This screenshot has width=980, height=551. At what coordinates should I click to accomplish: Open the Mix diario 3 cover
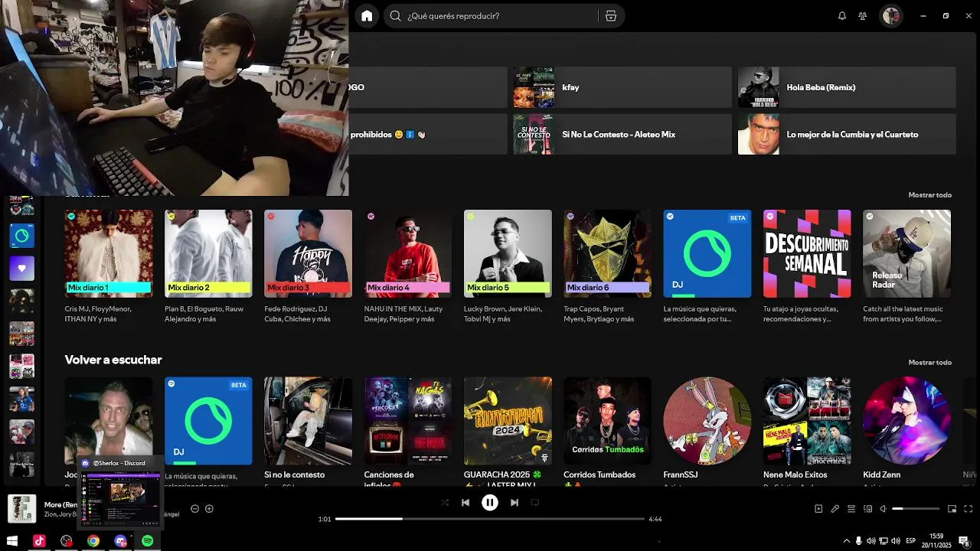[x=308, y=253]
